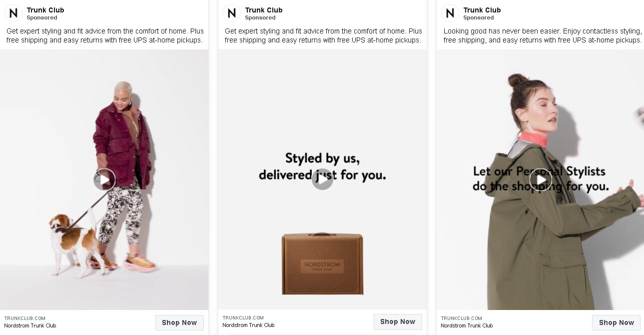Click the Sponsored label on first ad

(x=42, y=17)
